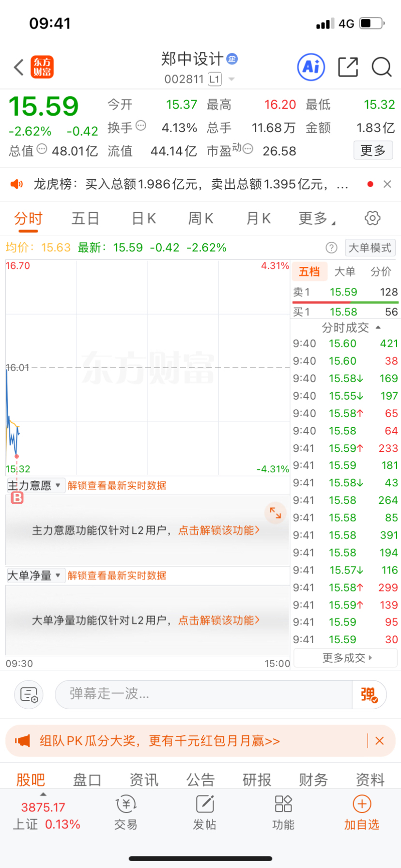Open the AI assistant icon
The width and height of the screenshot is (401, 868).
pos(310,67)
